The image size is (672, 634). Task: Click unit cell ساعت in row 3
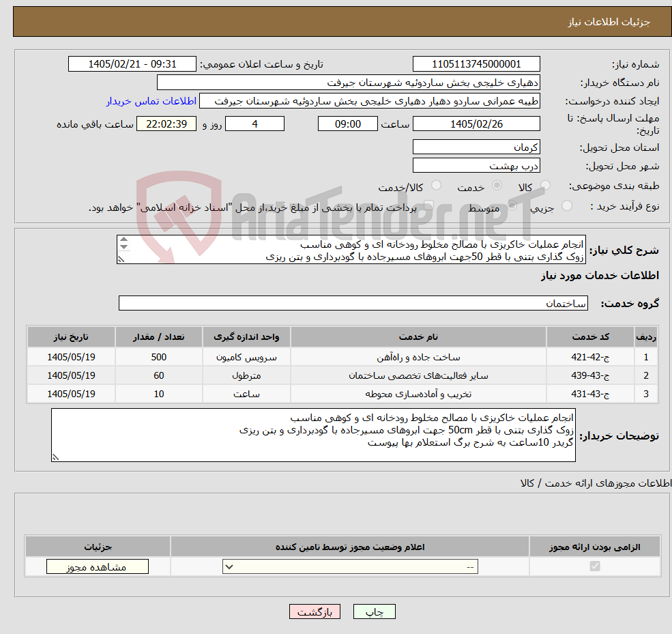246,394
